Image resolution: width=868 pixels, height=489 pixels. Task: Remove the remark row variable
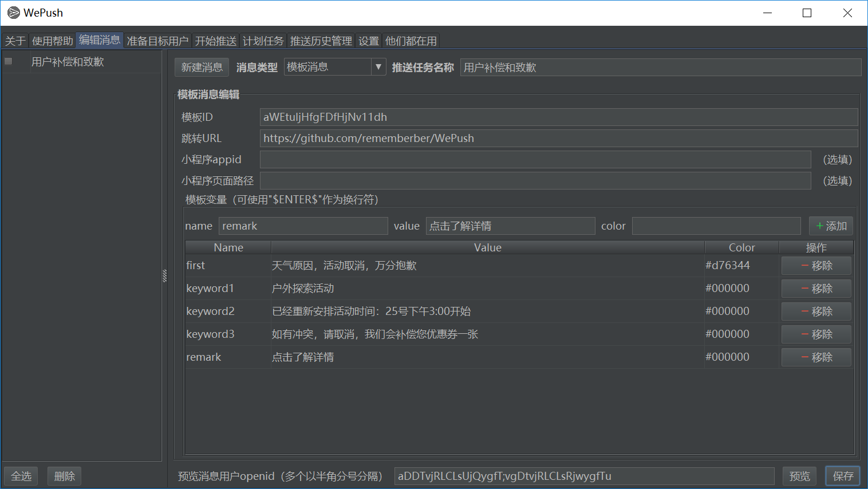point(816,357)
